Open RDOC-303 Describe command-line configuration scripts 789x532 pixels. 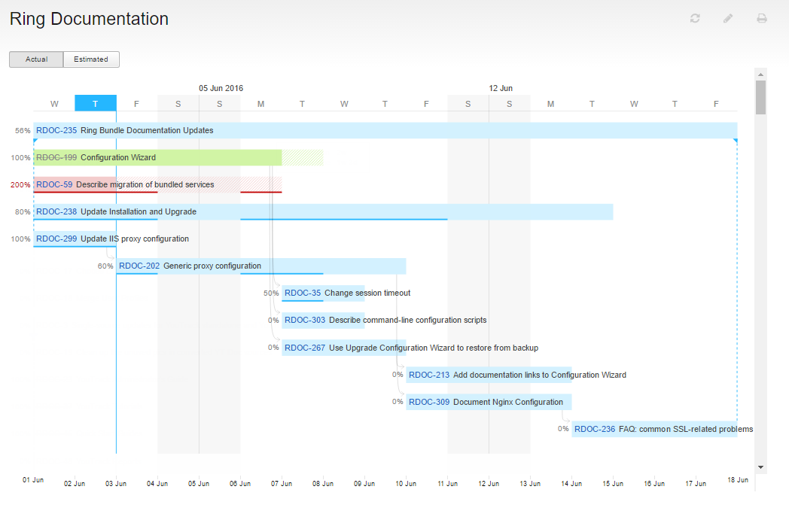point(304,320)
